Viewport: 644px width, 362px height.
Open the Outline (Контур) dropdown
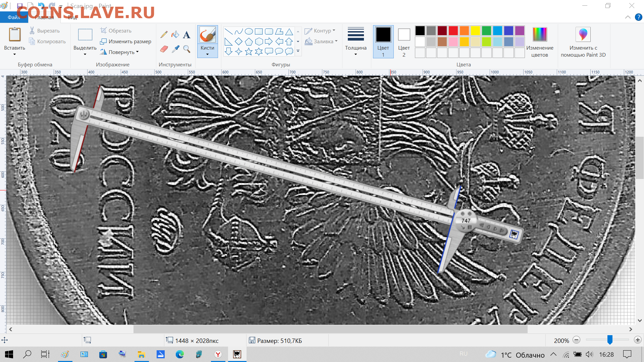(320, 31)
